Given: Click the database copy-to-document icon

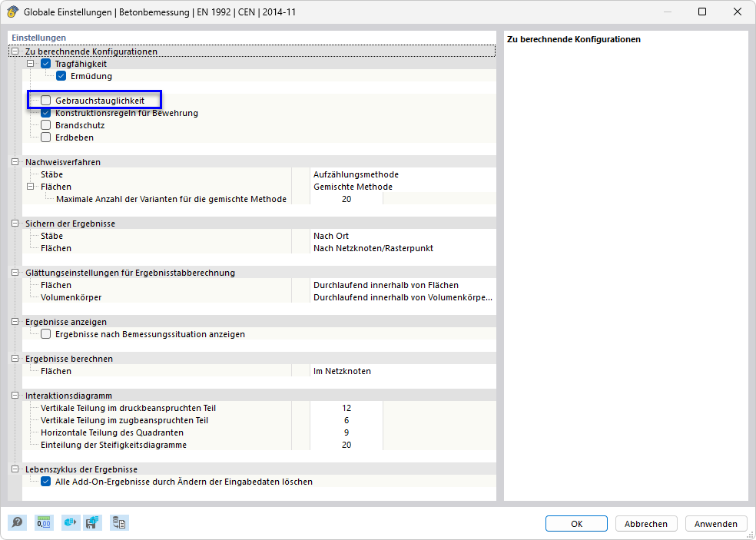Looking at the screenshot, I should 119,523.
